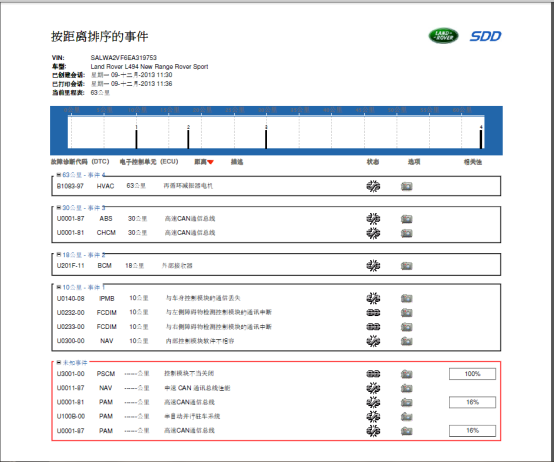Click the status icon for U0232-00 FCDIM
The width and height of the screenshot is (554, 462).
pyautogui.click(x=373, y=313)
